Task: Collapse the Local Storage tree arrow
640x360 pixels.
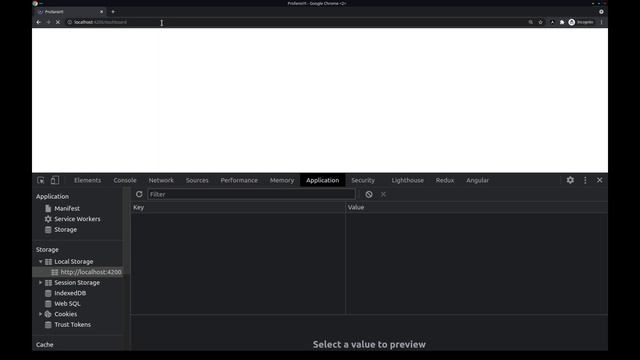Action: (x=40, y=262)
